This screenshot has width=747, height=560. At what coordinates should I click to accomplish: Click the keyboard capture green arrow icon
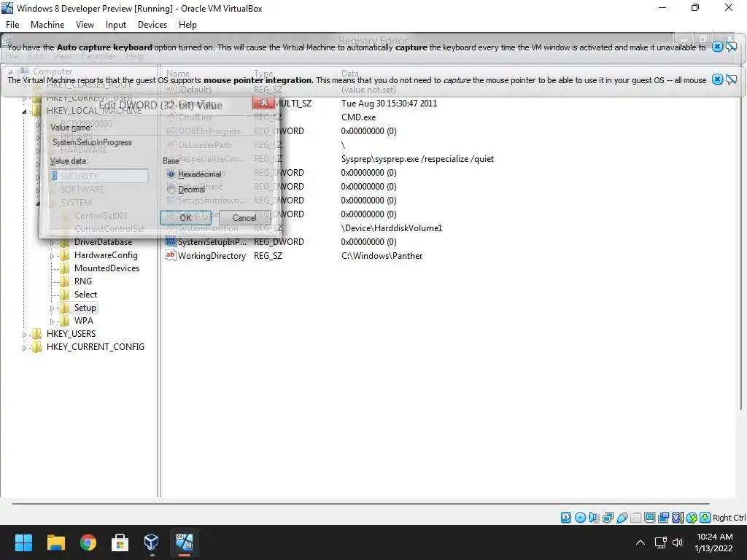[705, 517]
